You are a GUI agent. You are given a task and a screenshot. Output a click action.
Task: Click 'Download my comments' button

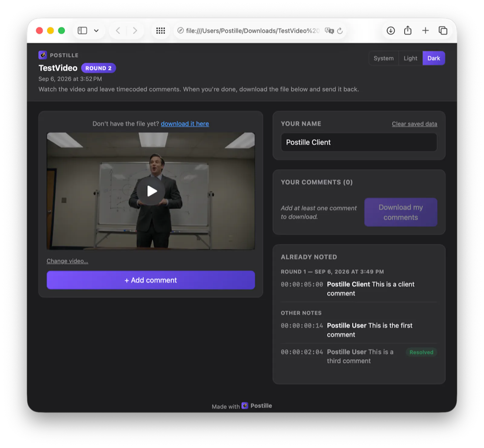pos(401,212)
